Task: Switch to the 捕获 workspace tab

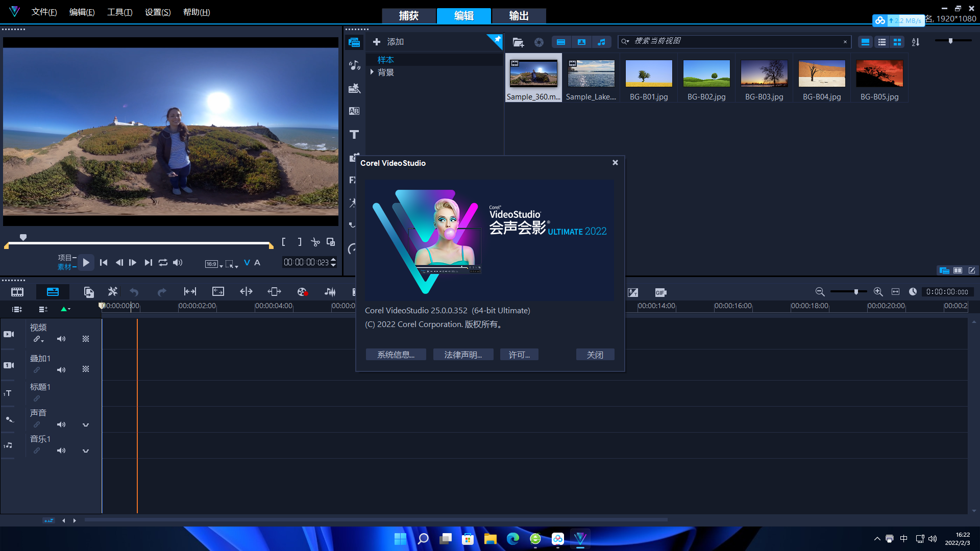Action: click(409, 16)
